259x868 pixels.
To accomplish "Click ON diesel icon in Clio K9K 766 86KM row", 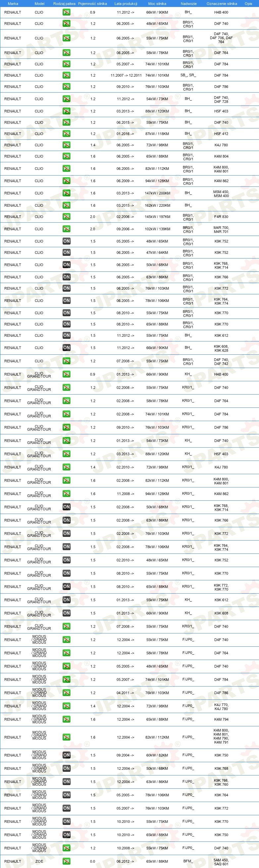I will click(67, 277).
